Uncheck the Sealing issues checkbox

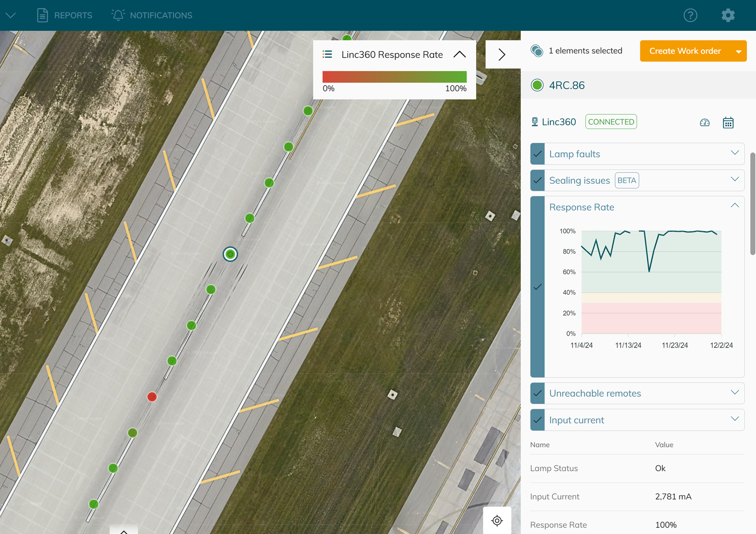(537, 180)
